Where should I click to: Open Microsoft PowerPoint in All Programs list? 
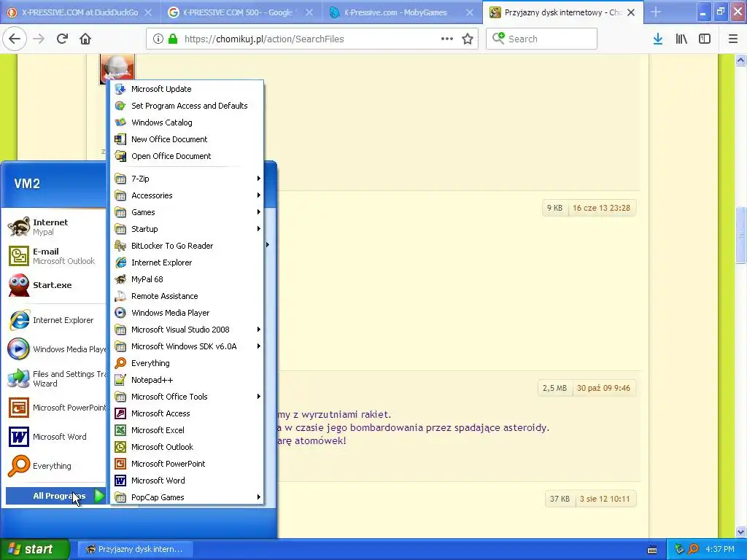click(187, 463)
